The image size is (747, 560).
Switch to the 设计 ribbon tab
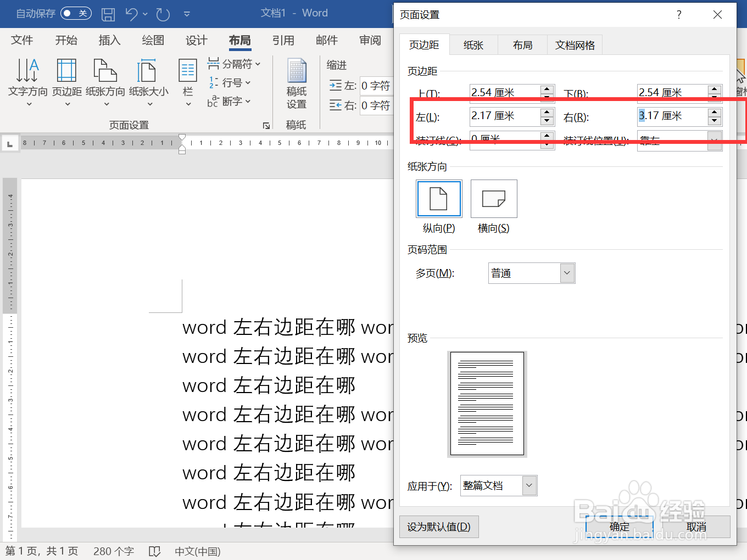[x=196, y=40]
